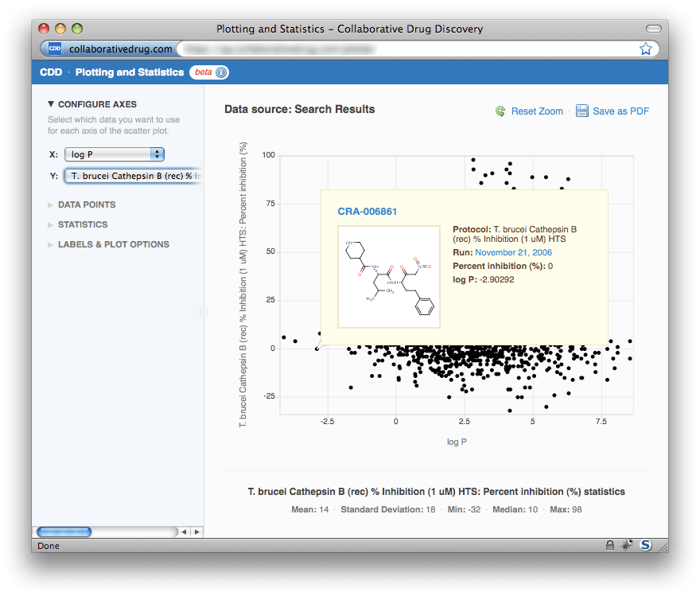Open the Y axis T. brucei dropdown
700x596 pixels.
[x=134, y=176]
